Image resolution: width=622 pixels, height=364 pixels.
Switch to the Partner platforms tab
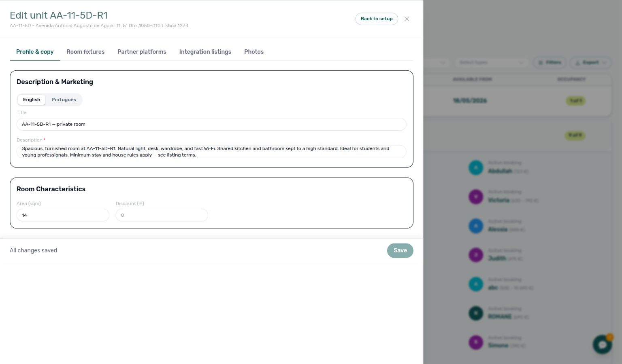point(142,52)
